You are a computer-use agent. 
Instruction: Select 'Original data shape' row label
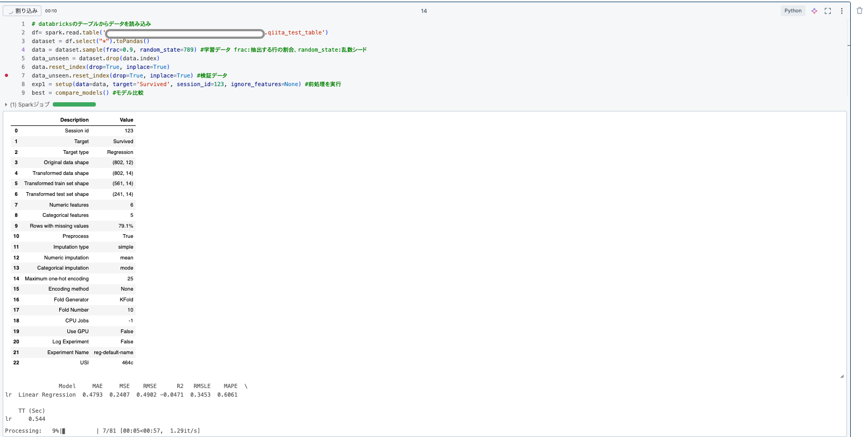click(x=66, y=163)
